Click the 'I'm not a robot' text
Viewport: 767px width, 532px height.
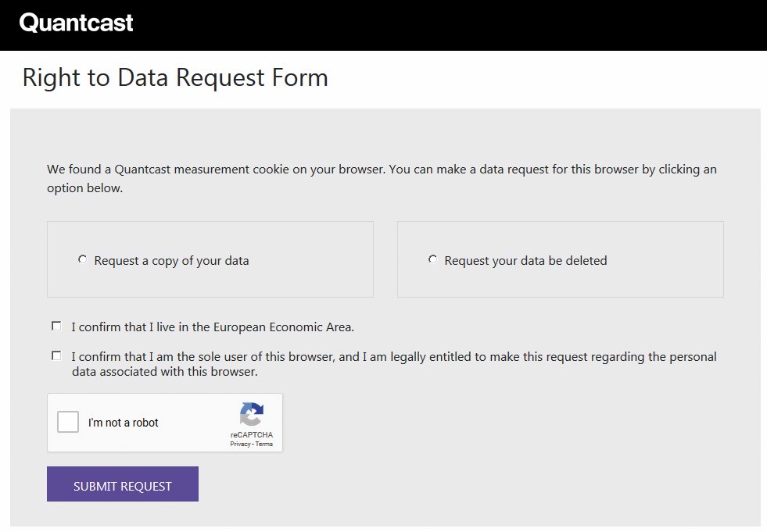[124, 423]
